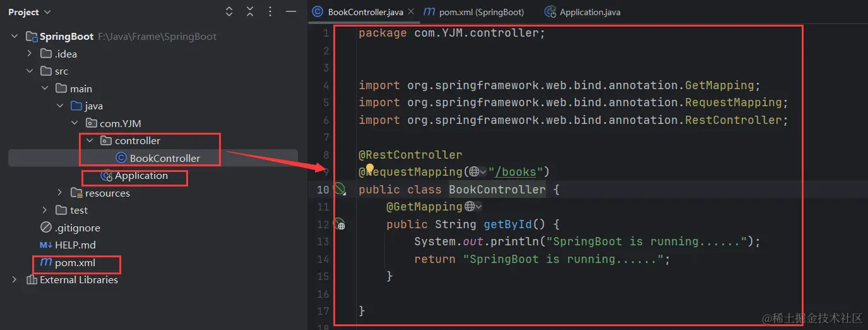Collapse the com.YJM package
The height and width of the screenshot is (330, 868).
(74, 123)
